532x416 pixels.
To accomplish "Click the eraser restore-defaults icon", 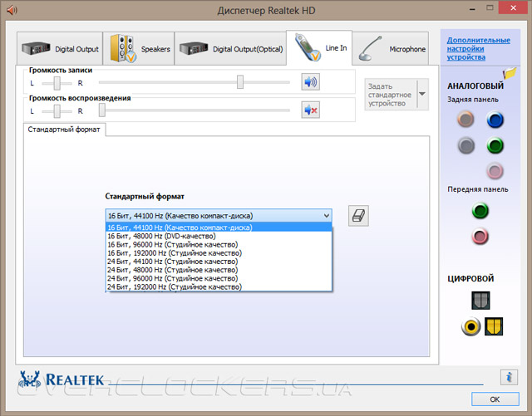I will click(x=358, y=216).
